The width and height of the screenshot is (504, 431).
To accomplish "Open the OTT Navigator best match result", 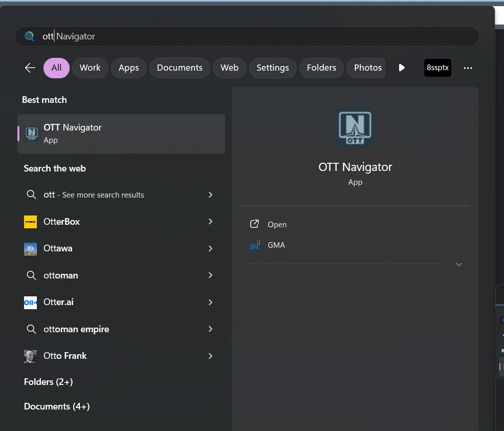I will 121,134.
